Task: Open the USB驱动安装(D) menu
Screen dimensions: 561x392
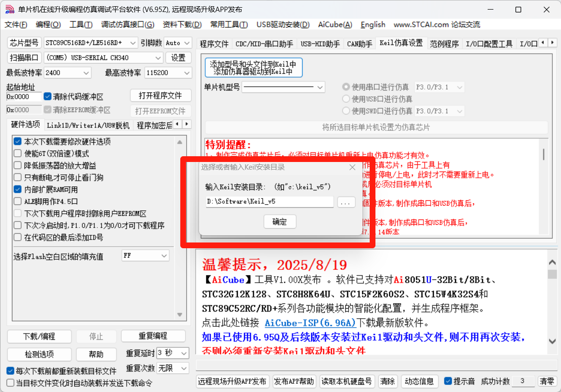Action: pos(283,24)
